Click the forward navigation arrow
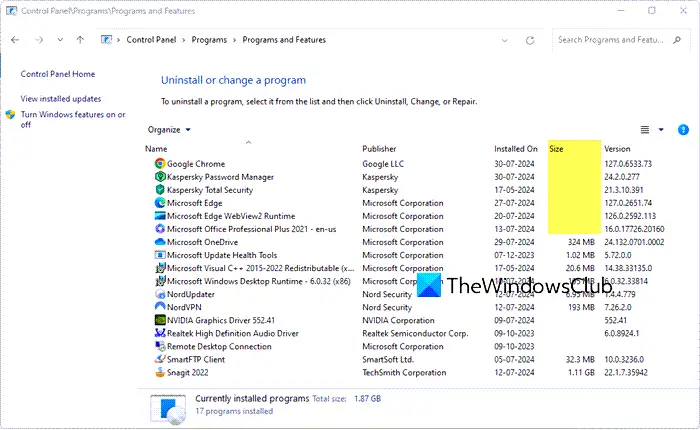Screen dimensions: 700x430 (x=39, y=40)
